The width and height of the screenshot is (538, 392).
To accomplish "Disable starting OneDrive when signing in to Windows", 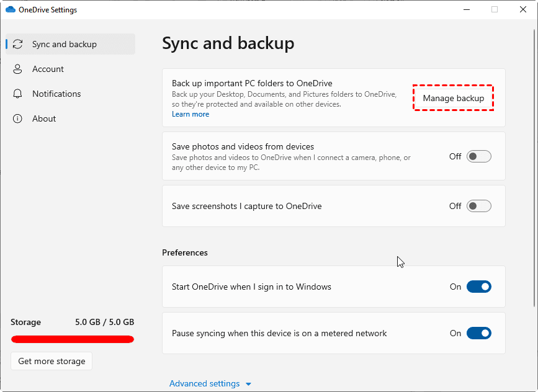I will click(x=478, y=287).
